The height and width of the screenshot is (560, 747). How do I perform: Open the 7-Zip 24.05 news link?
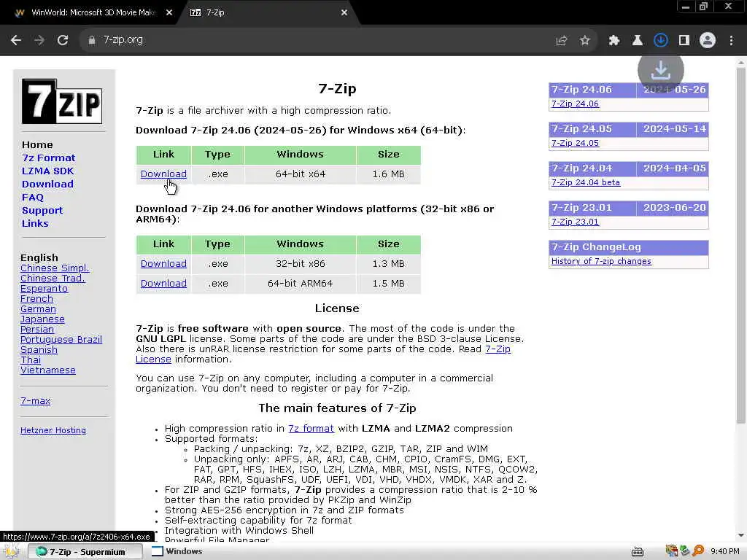click(x=575, y=144)
